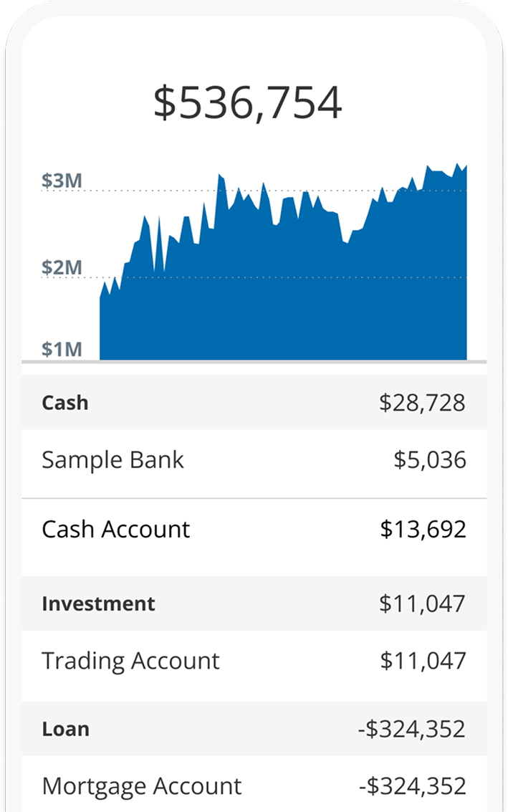This screenshot has height=812, width=508.
Task: Click the Trading Account balance amount
Action: click(423, 661)
